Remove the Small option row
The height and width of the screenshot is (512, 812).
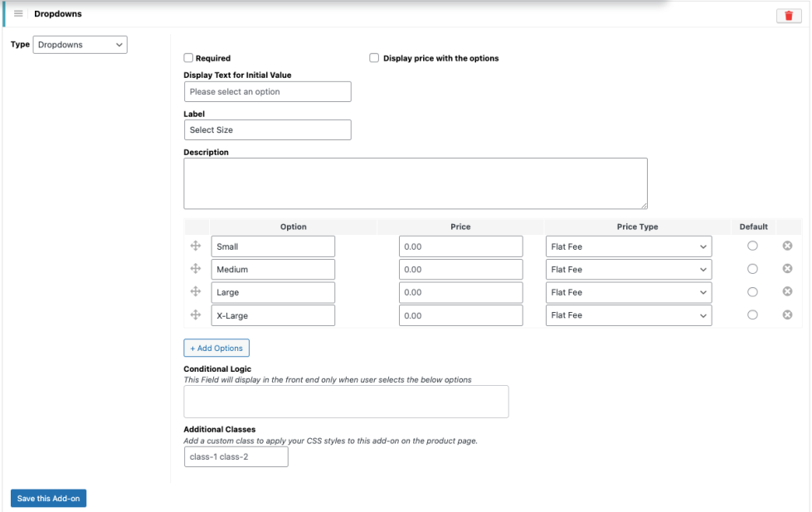(787, 246)
